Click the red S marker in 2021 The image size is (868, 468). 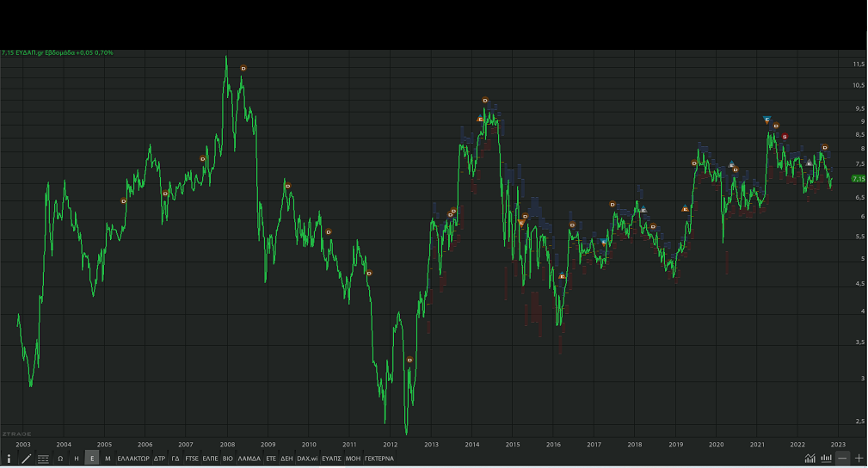[785, 137]
